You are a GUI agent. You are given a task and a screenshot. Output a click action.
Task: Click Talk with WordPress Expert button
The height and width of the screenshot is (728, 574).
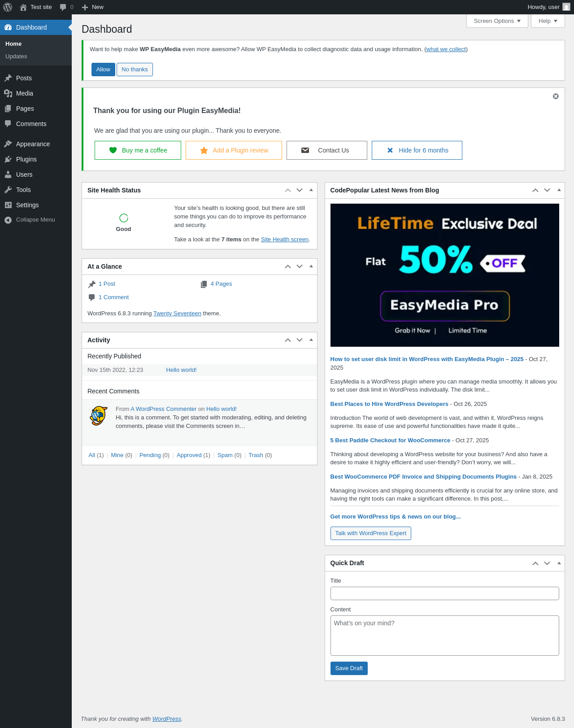click(x=370, y=533)
